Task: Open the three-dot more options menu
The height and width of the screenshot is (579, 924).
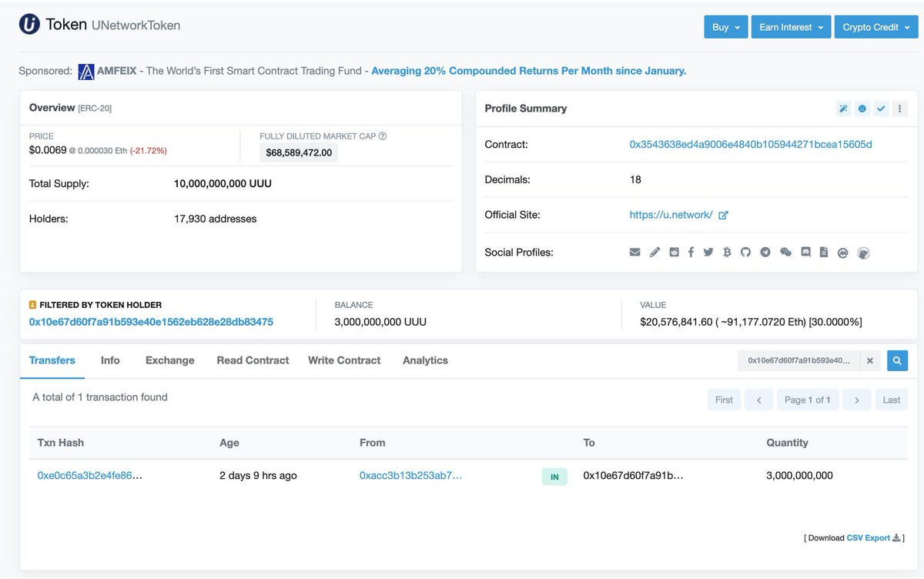Action: point(899,109)
